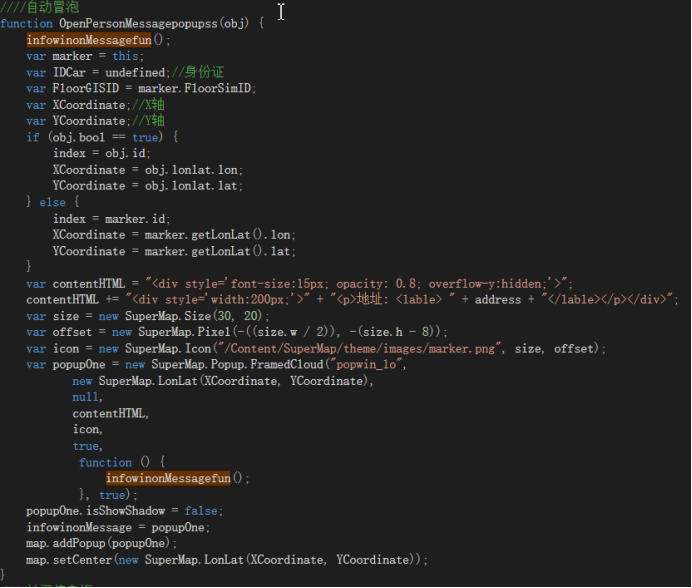Screen dimensions: 692x588
Task: Click 'obj.lonlat.lat' expression
Action: [192, 186]
